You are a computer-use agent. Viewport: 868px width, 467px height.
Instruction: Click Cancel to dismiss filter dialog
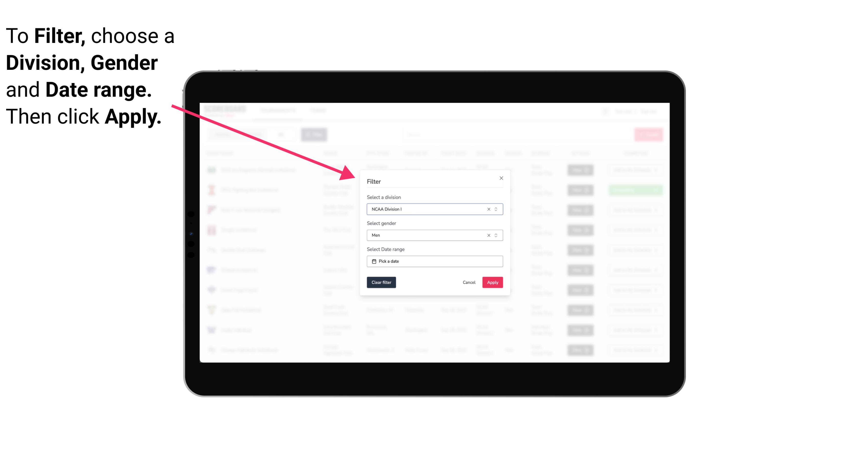click(469, 283)
